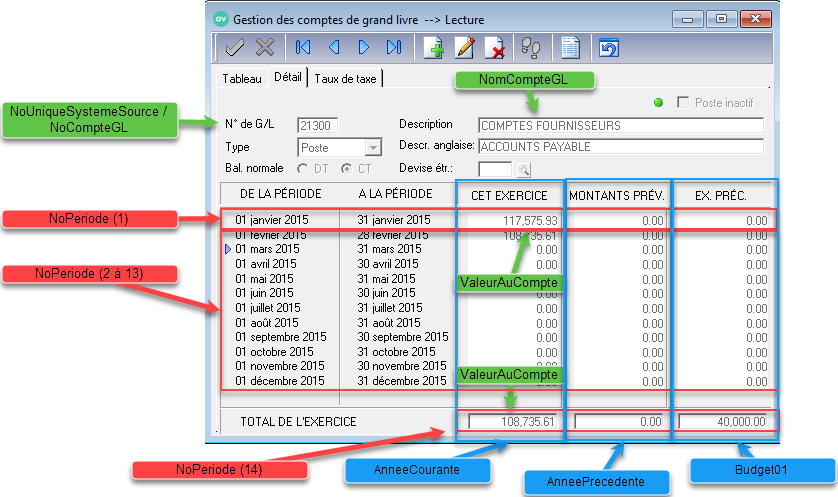The height and width of the screenshot is (497, 838).
Task: Jump to the last record
Action: (x=394, y=47)
